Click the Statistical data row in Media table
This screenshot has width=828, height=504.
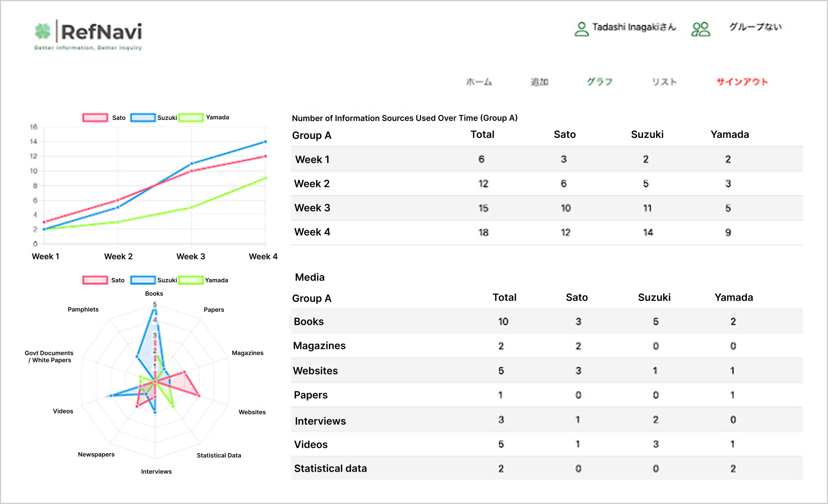546,468
